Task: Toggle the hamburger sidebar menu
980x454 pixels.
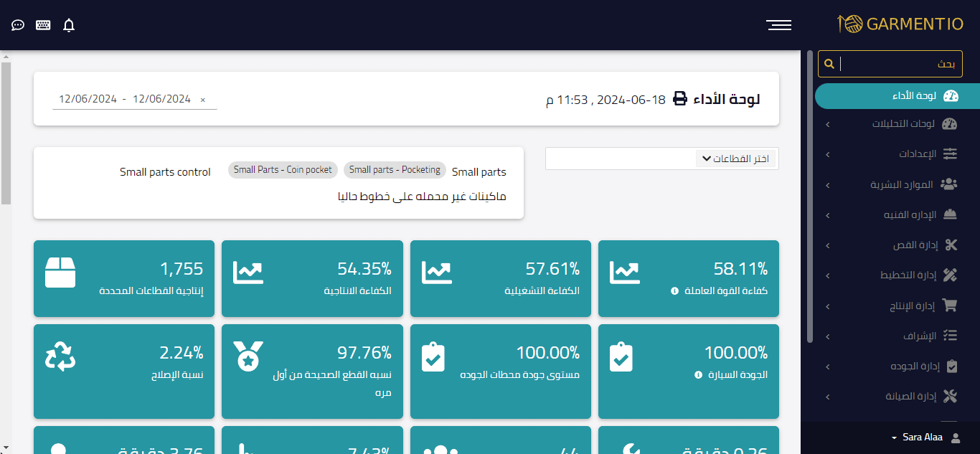Action: click(x=778, y=25)
